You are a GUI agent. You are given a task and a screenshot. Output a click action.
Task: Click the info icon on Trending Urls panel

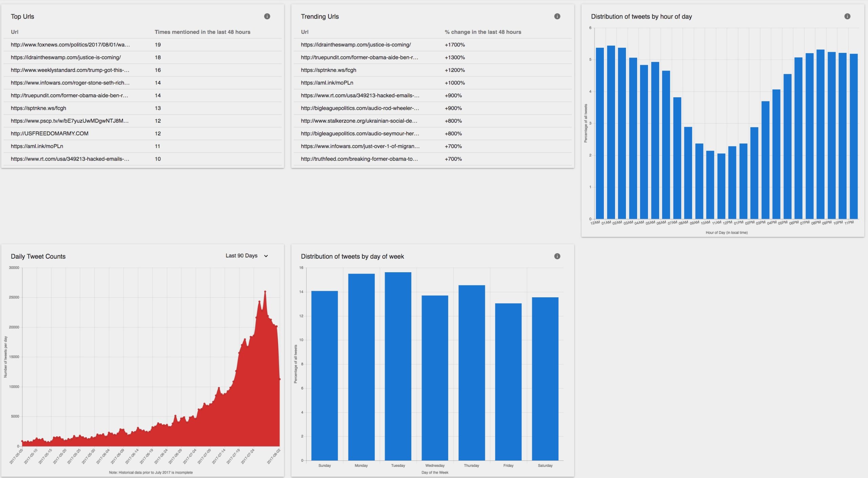point(557,16)
